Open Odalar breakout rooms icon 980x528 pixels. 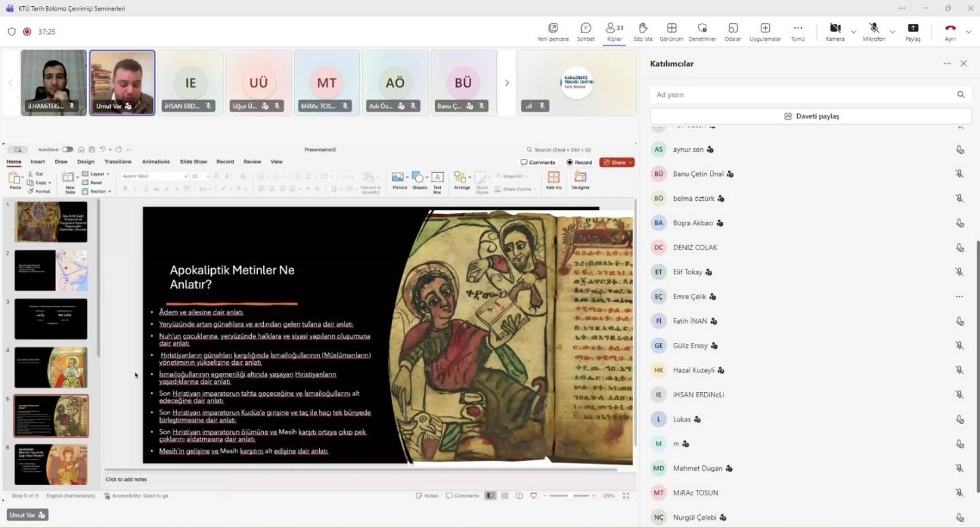point(732,29)
